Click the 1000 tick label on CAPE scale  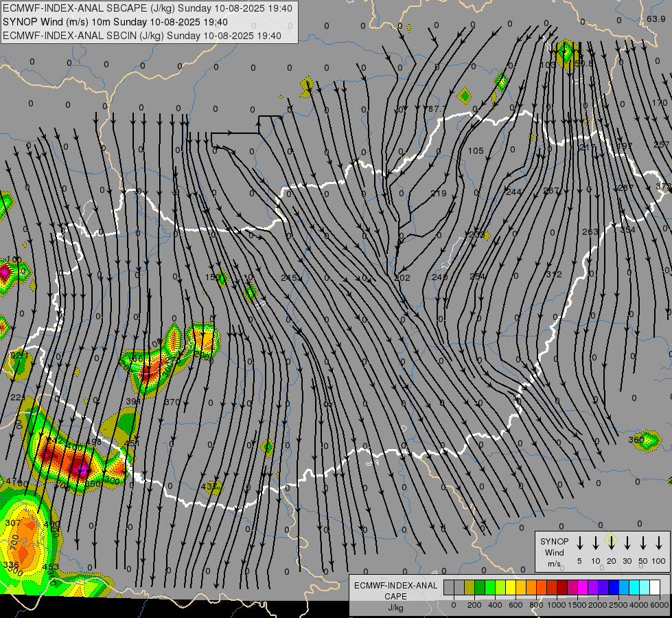pyautogui.click(x=557, y=605)
